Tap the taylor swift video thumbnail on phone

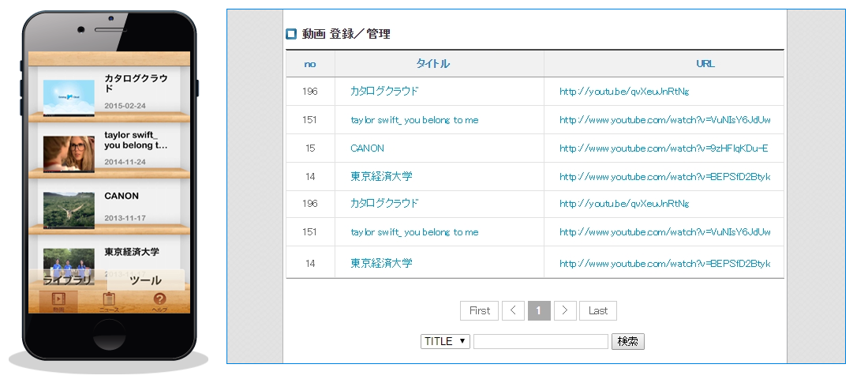click(69, 153)
